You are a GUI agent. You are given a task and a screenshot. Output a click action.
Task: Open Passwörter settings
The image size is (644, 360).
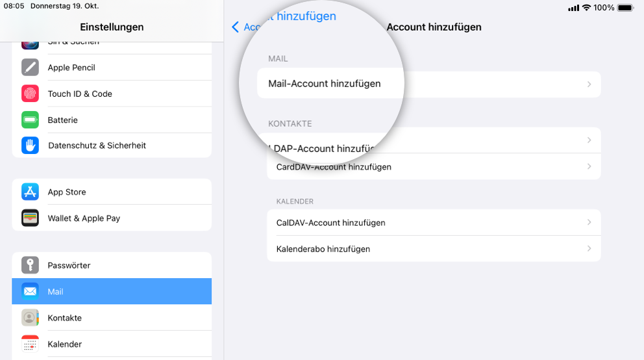pyautogui.click(x=112, y=266)
